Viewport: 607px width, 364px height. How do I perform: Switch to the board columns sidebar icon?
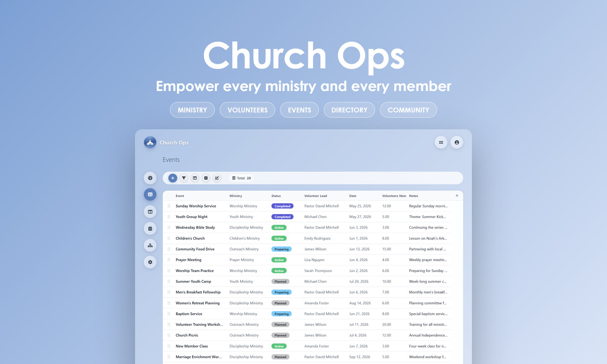[150, 212]
